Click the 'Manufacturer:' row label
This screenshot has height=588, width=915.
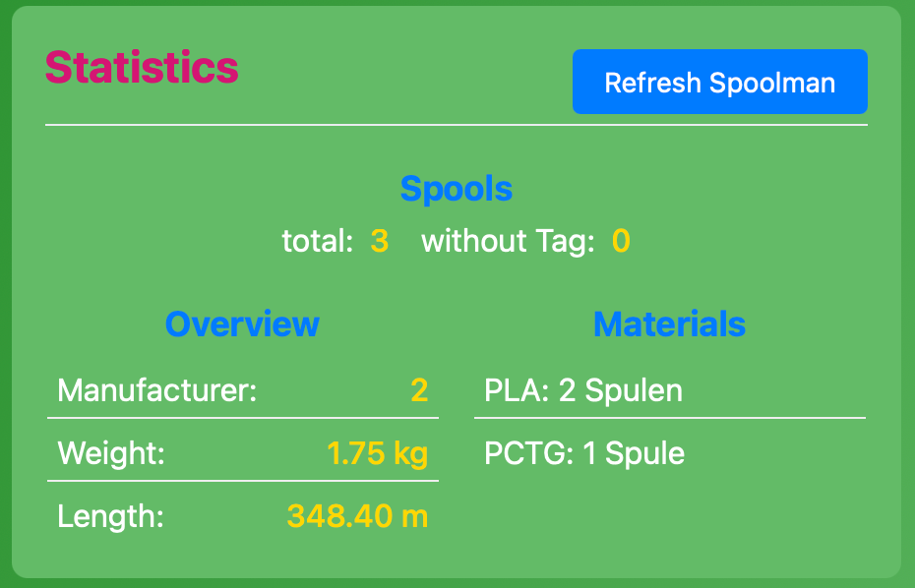[157, 390]
